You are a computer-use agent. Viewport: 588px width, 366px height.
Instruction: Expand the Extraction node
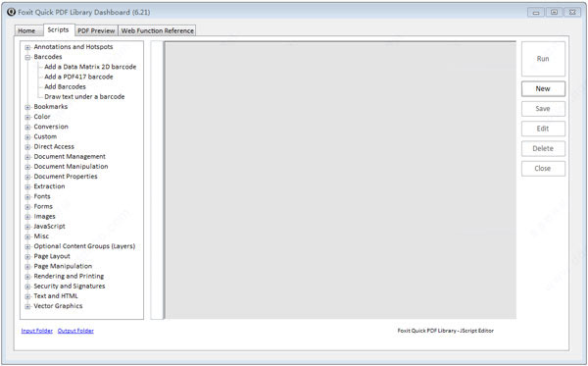pos(27,187)
